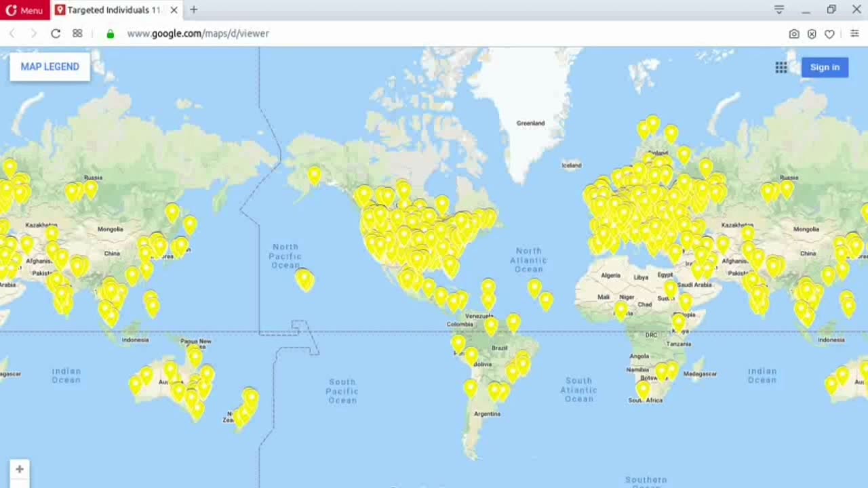Select the yellow pin at Hawaii
868x488 pixels.
[x=304, y=279]
